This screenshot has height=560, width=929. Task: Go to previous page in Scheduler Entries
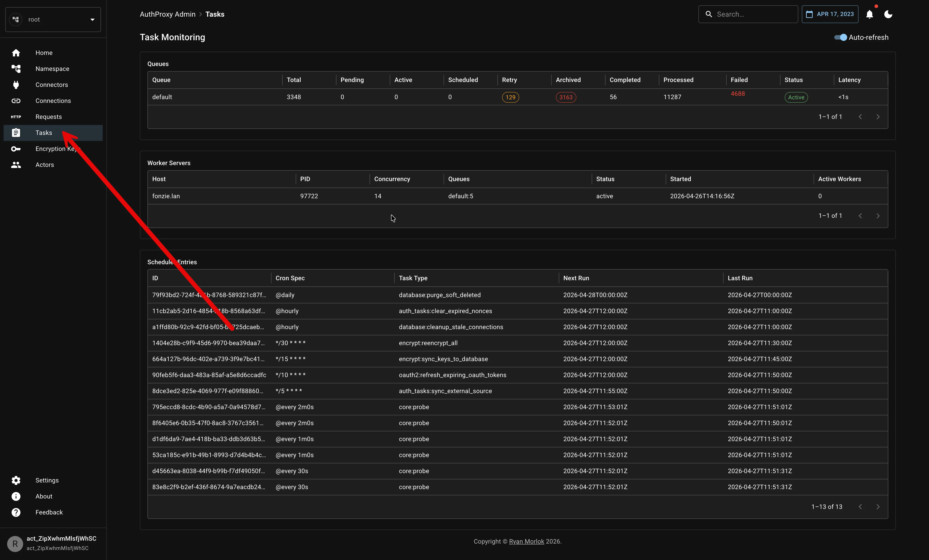[860, 507]
